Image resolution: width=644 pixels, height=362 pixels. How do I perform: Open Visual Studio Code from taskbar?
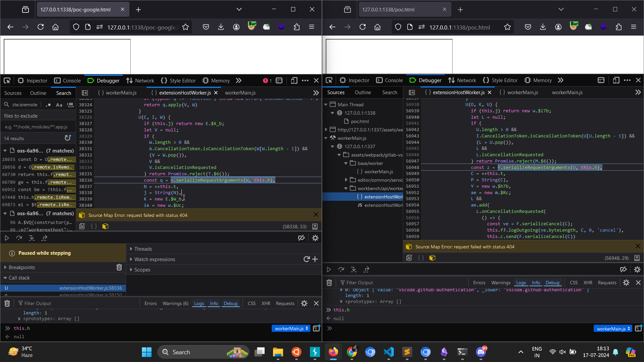(389, 352)
